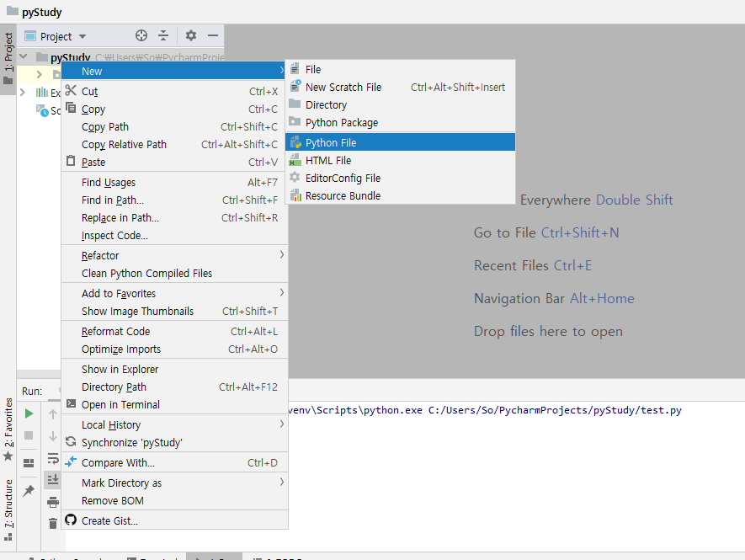The width and height of the screenshot is (745, 560).
Task: Click the restore layout icon in Run panel
Action: click(29, 463)
